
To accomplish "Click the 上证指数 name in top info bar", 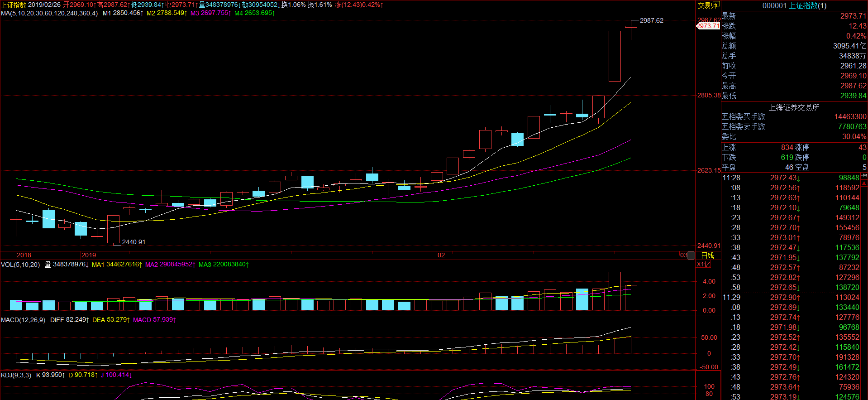I will coord(14,5).
